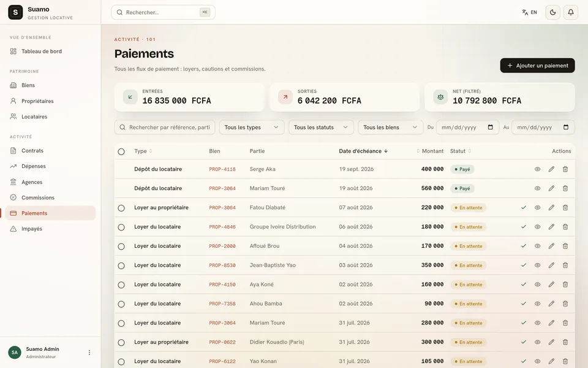Edit the Aya Koné payment
This screenshot has width=588, height=368.
551,284
